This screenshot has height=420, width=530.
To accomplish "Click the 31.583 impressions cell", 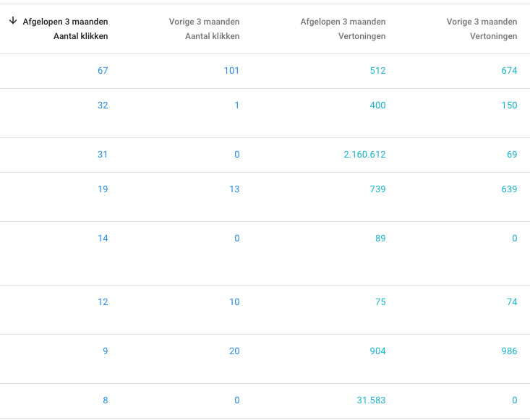I will click(371, 400).
